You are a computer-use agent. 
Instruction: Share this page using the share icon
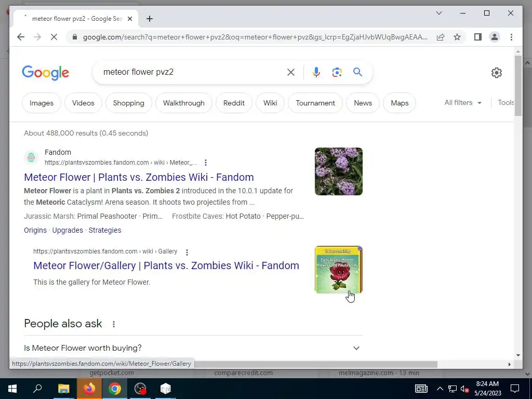441,37
